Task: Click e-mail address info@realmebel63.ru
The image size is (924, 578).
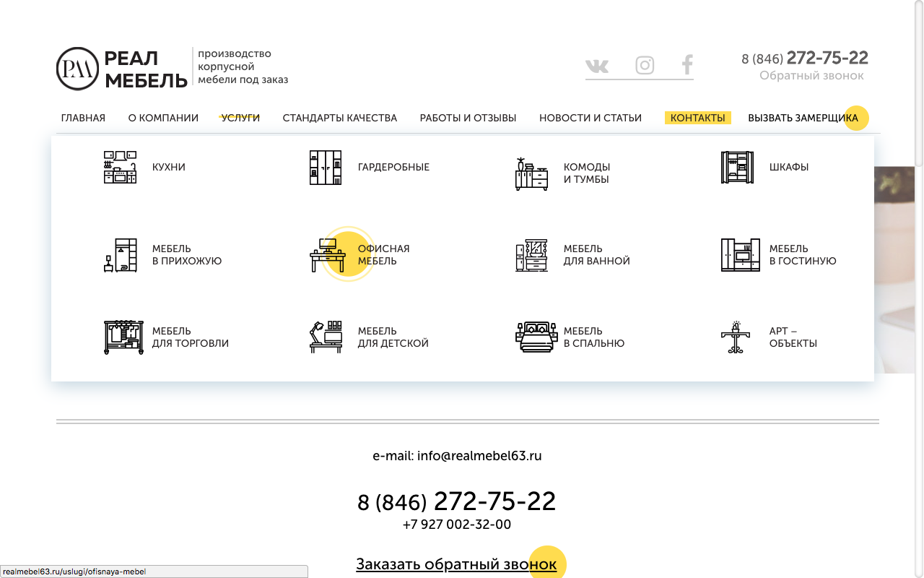Action: click(x=479, y=456)
